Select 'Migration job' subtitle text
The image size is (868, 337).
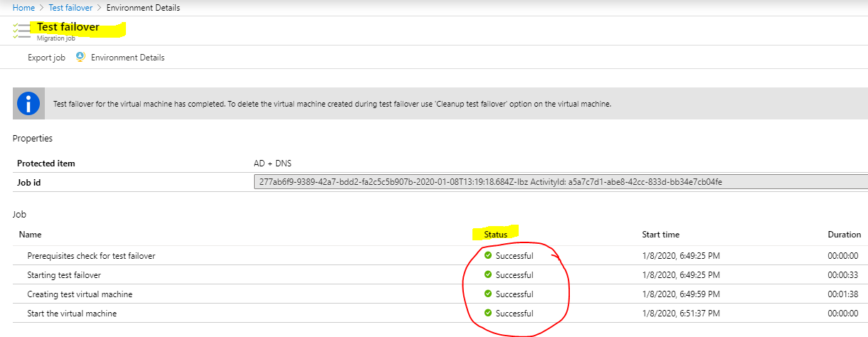click(56, 38)
